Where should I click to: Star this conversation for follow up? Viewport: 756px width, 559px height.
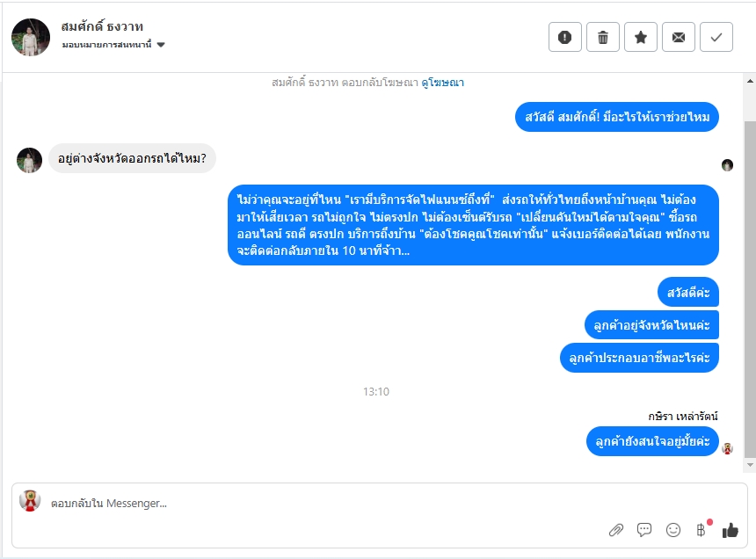coord(640,37)
